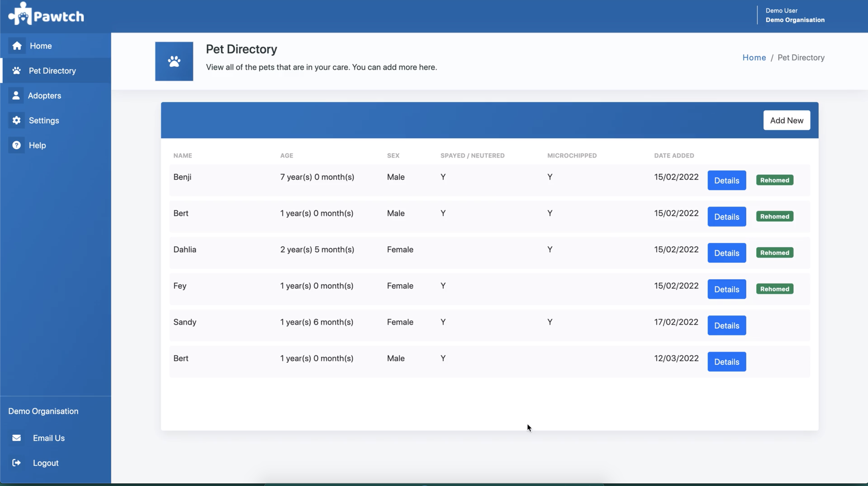Open Details for Dahlia
The width and height of the screenshot is (868, 486).
point(726,253)
